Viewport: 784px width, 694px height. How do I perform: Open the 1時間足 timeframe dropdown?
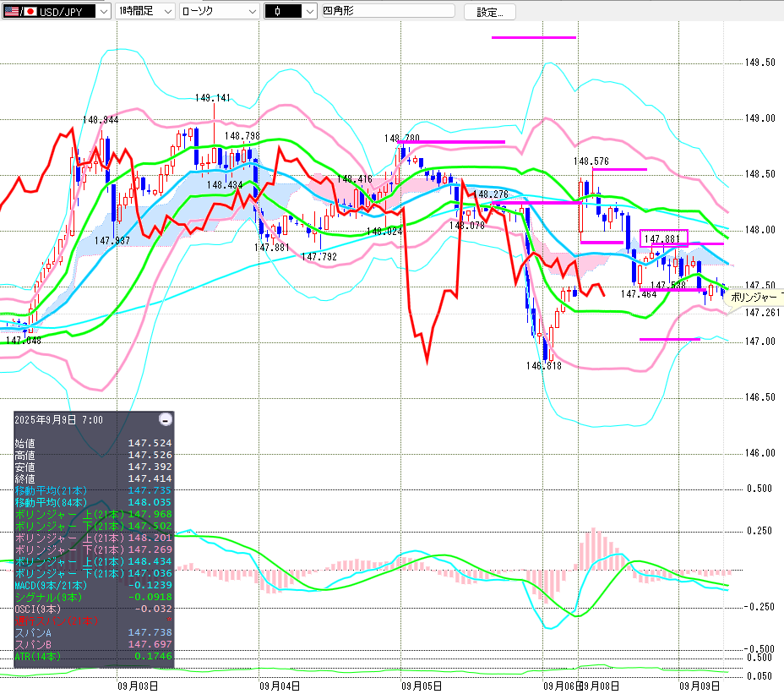pos(145,12)
